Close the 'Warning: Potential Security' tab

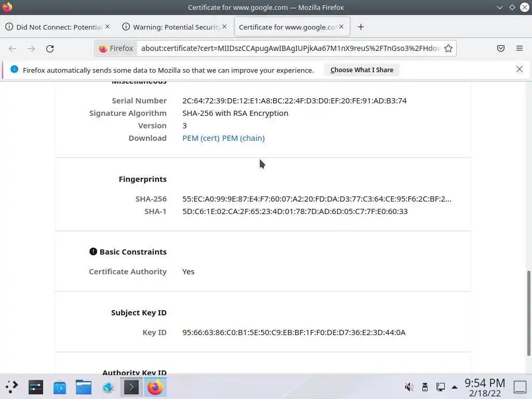point(224,26)
